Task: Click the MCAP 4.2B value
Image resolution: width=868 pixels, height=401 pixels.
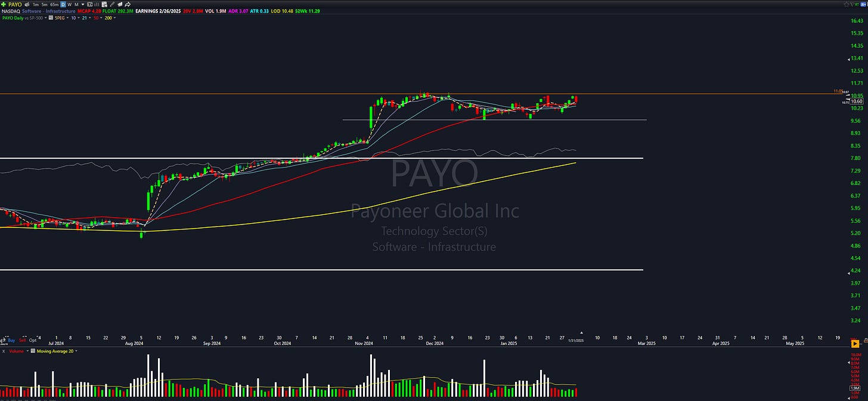Action: [x=89, y=11]
